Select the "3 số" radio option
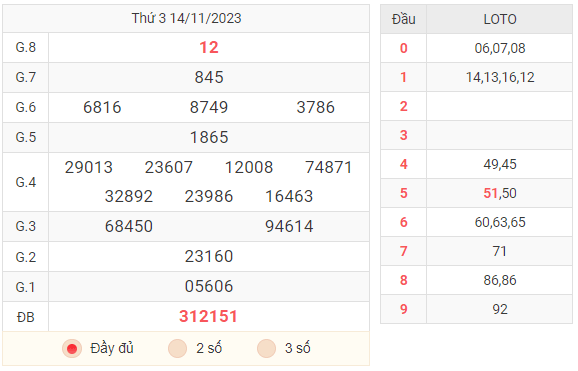578x371 pixels. (267, 349)
